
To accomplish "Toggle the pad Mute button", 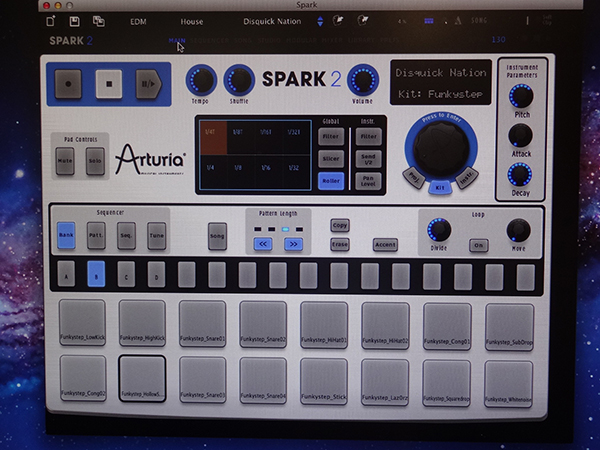I will (x=65, y=161).
